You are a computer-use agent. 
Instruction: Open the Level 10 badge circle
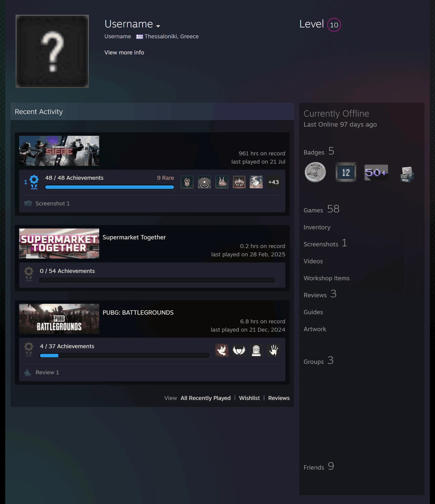tap(334, 25)
